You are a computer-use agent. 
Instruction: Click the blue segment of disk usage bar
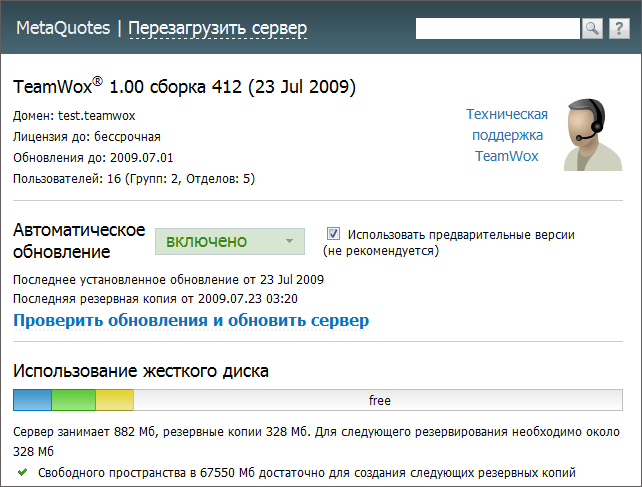pos(32,400)
